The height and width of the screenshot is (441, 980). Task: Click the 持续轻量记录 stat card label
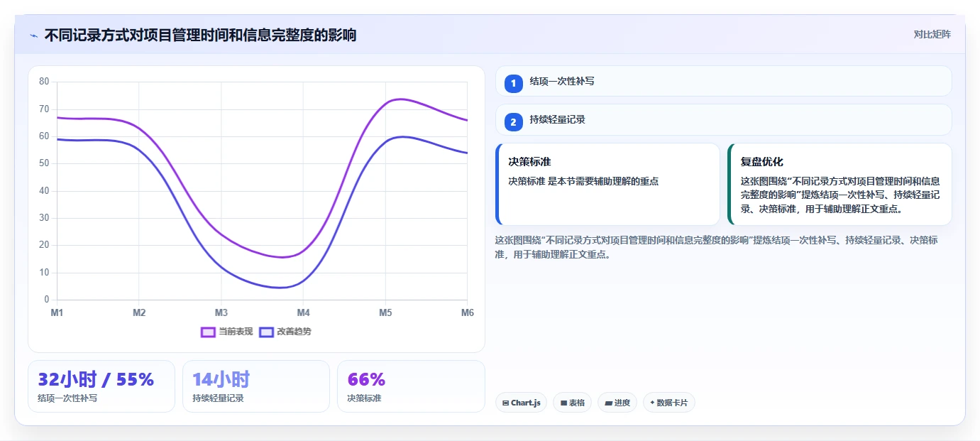pos(218,398)
